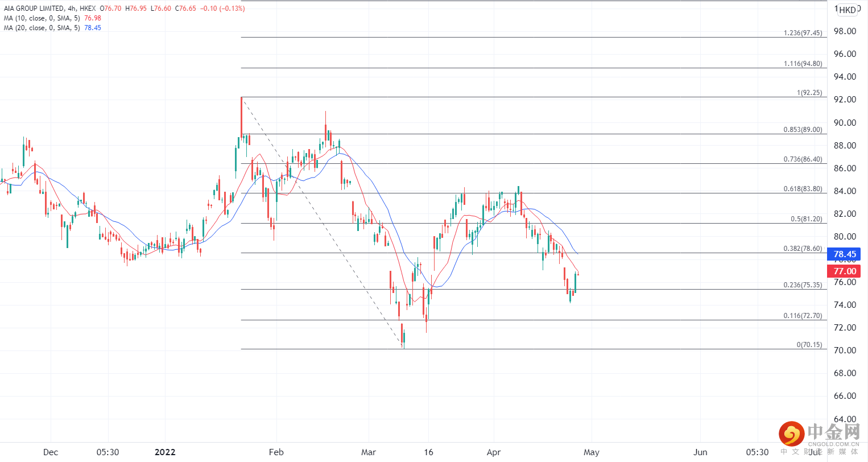
Task: Click the 90.00 mark on price scale
Action: [x=845, y=123]
